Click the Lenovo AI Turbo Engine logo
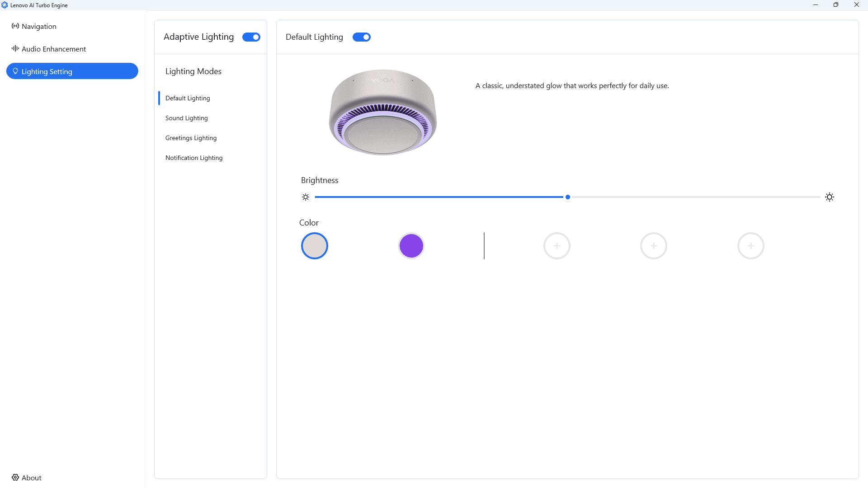 coord(5,5)
